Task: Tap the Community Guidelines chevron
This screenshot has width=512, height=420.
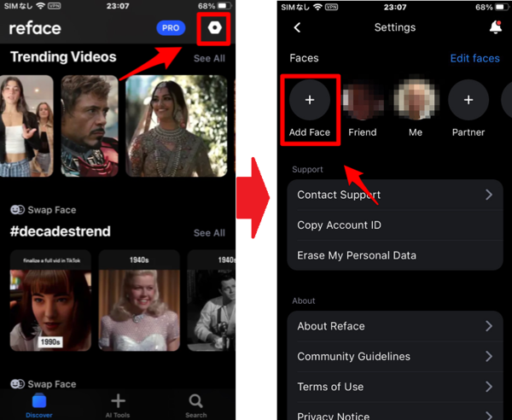Action: [489, 356]
